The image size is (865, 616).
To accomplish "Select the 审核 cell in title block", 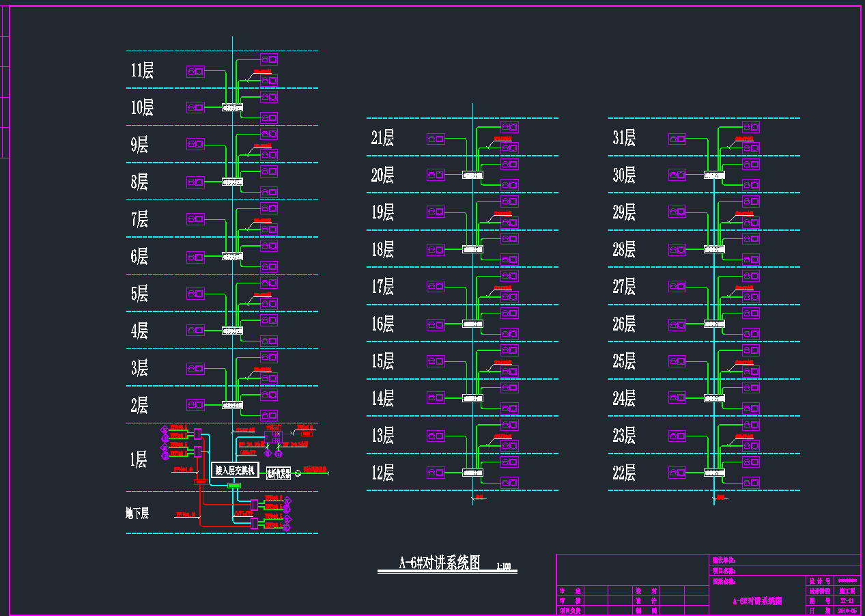I will (571, 601).
